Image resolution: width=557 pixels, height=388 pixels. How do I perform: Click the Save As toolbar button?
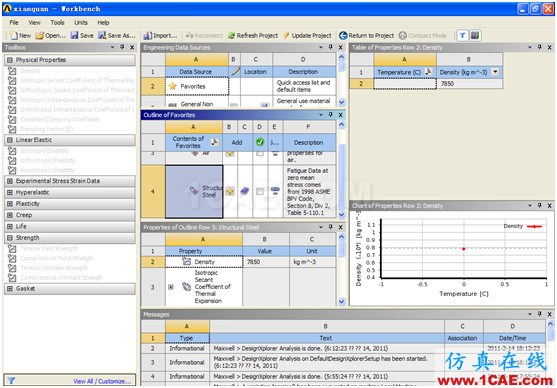coord(117,36)
